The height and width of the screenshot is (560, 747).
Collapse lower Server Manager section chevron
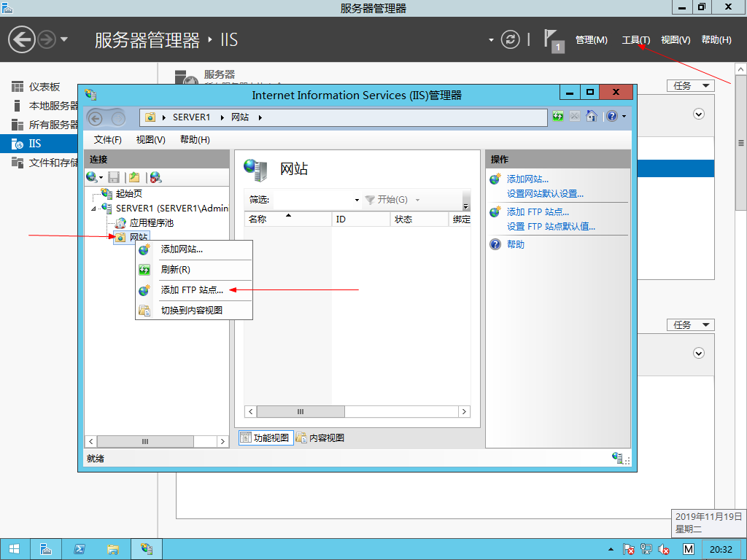698,354
